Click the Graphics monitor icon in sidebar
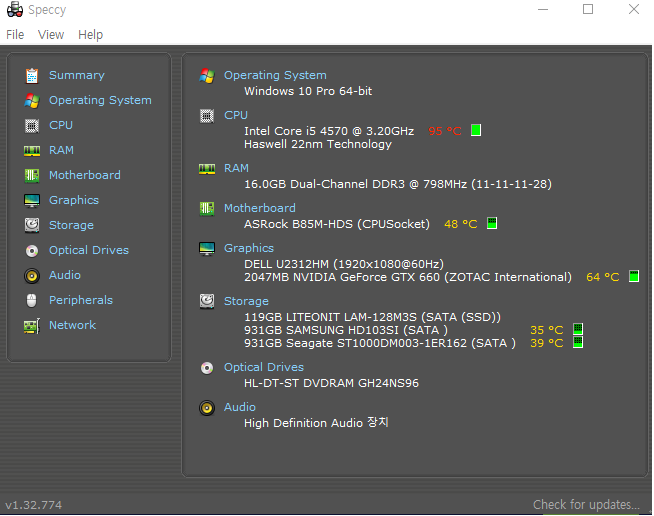The width and height of the screenshot is (654, 516). [x=32, y=201]
